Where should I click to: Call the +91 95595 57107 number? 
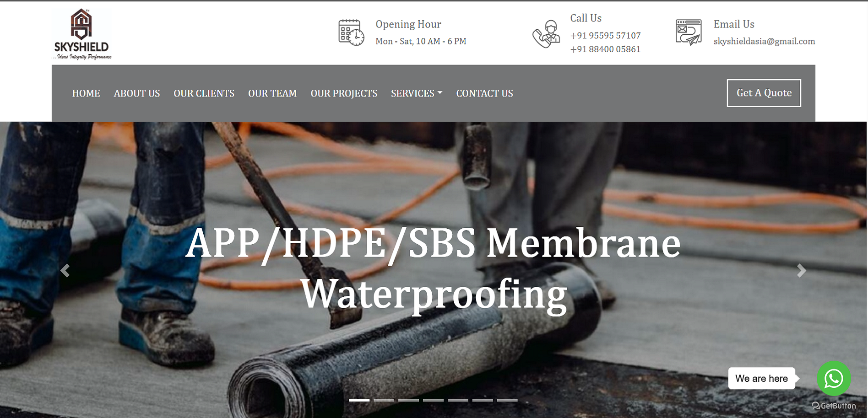605,36
